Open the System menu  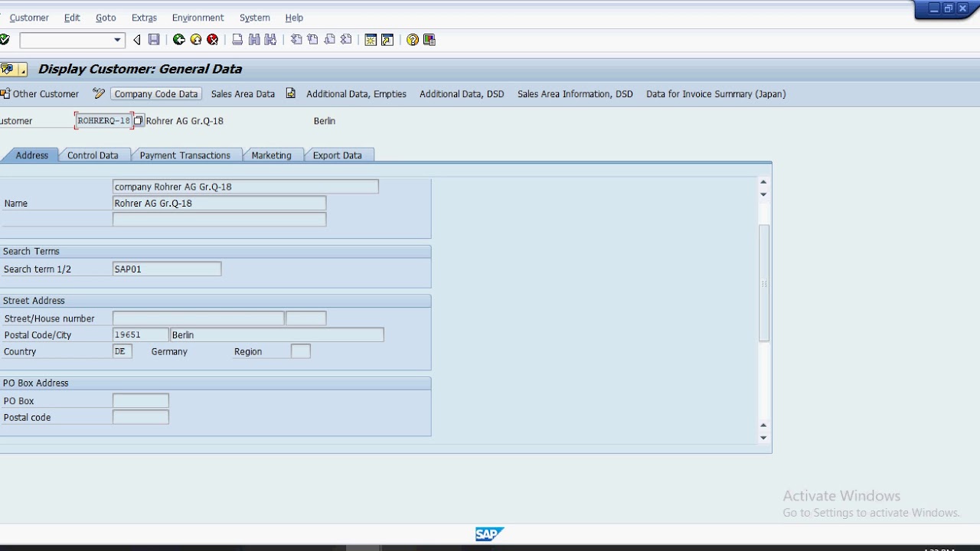pyautogui.click(x=255, y=18)
